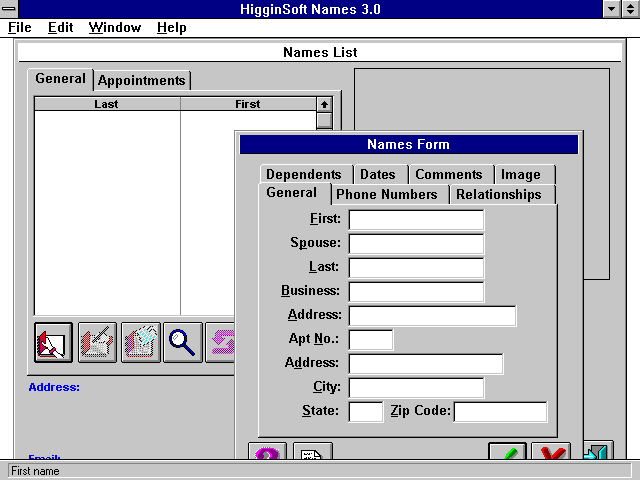Open the File menu
640x480 pixels.
coord(20,27)
